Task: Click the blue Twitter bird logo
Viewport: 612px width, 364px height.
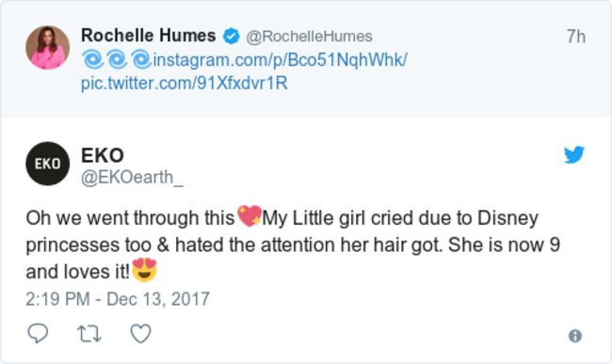Action: (574, 154)
